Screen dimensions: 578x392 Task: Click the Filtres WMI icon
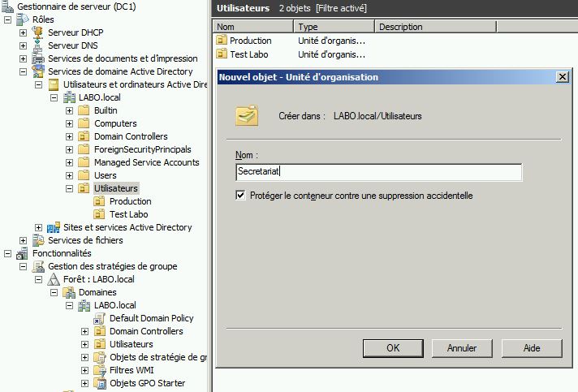point(100,370)
